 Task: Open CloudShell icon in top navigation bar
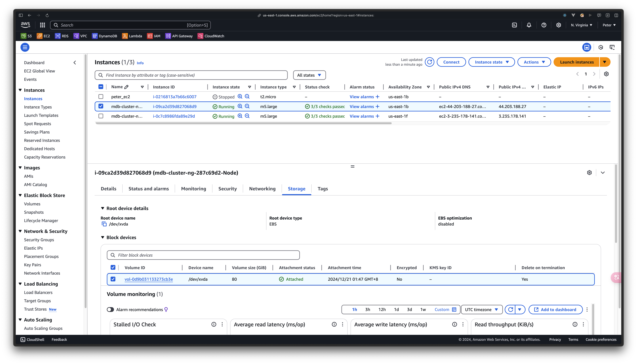(514, 25)
